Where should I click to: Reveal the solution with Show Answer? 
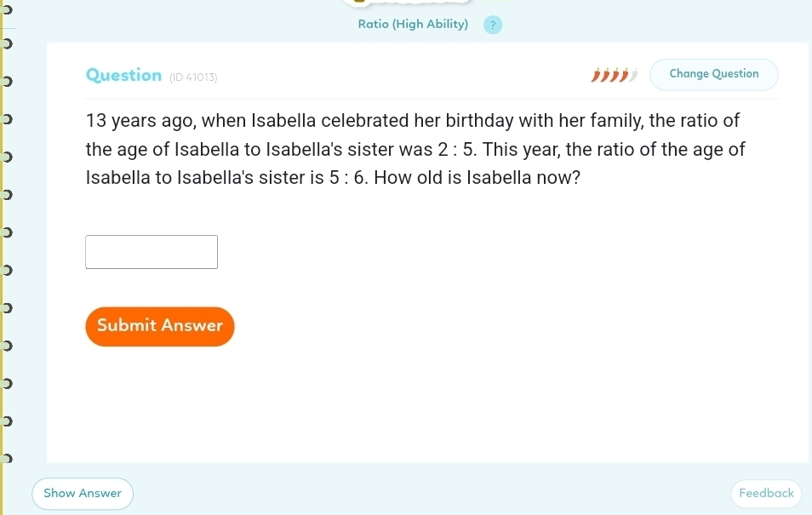pyautogui.click(x=83, y=493)
